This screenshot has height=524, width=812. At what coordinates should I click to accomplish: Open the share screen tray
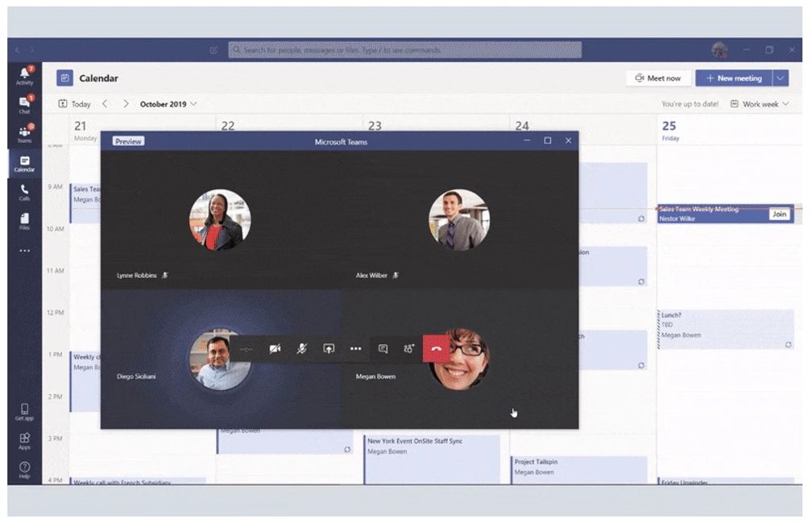329,349
